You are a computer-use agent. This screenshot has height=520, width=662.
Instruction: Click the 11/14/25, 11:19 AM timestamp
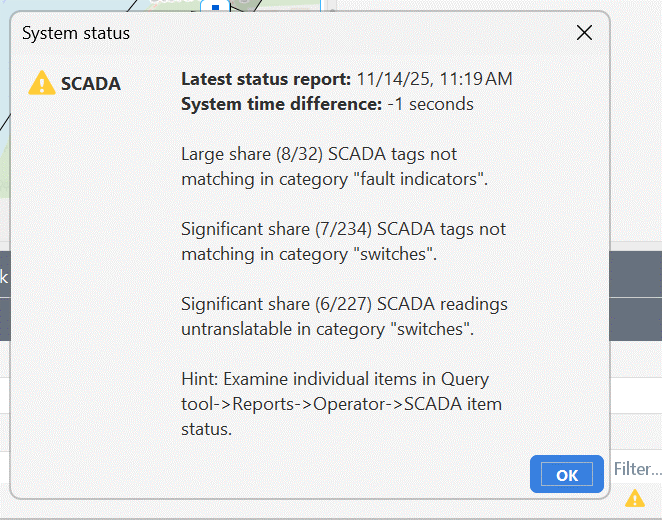[x=434, y=79]
